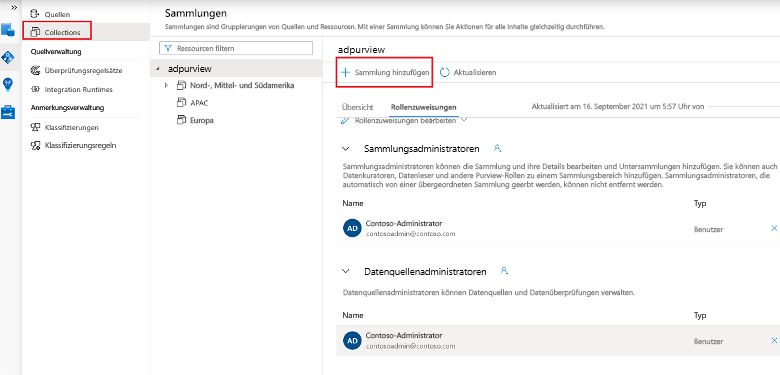Add user icon next to Sammlungsadministratoren
Screen dimensions: 780x375
point(497,148)
